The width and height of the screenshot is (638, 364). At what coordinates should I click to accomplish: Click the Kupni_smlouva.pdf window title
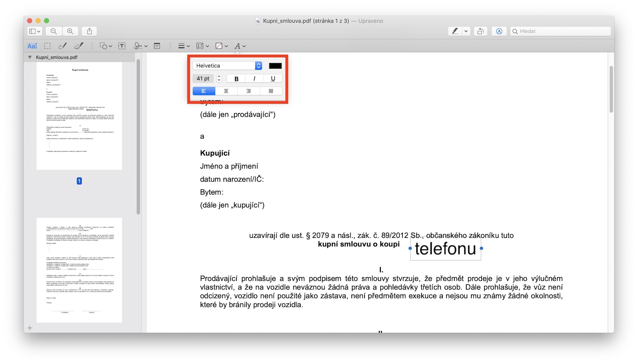[306, 21]
